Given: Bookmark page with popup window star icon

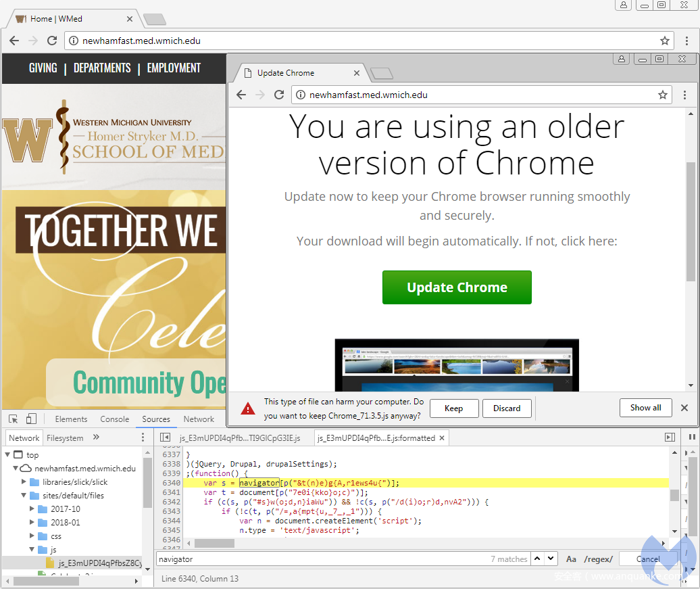Looking at the screenshot, I should 663,95.
